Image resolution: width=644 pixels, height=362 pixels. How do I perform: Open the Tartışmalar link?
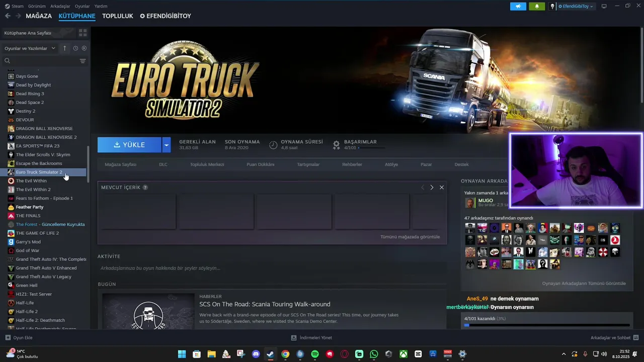308,164
